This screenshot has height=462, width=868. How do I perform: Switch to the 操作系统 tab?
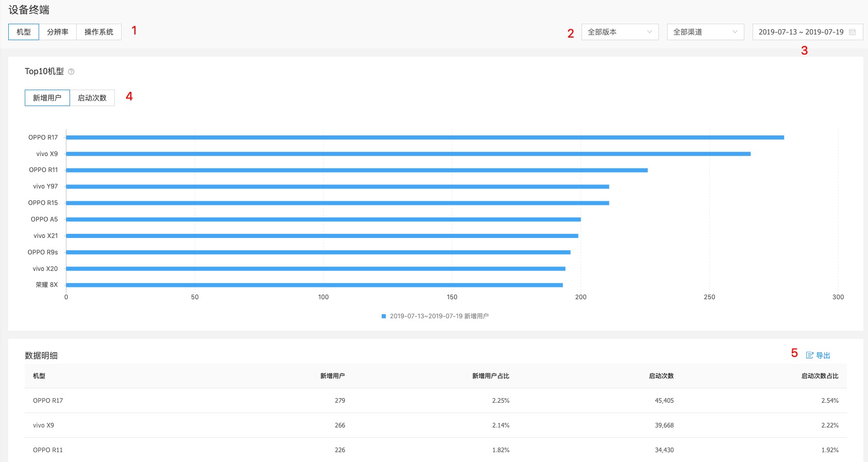click(99, 32)
